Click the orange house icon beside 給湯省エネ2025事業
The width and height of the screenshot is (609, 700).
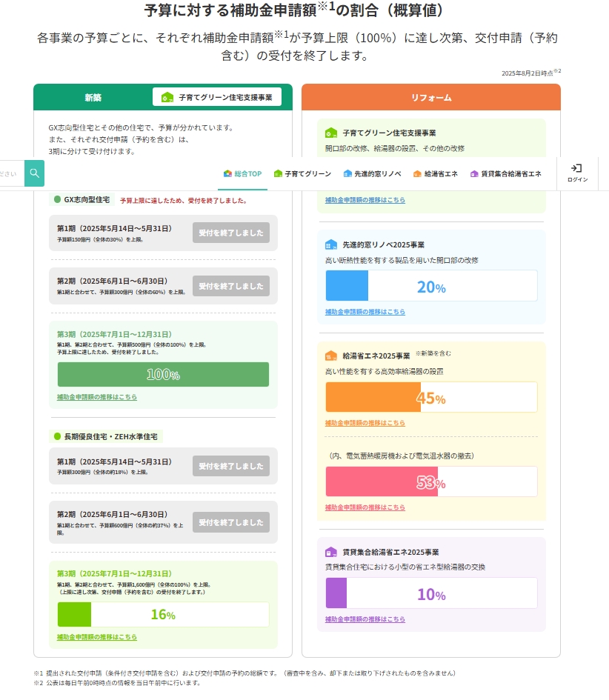(x=331, y=356)
